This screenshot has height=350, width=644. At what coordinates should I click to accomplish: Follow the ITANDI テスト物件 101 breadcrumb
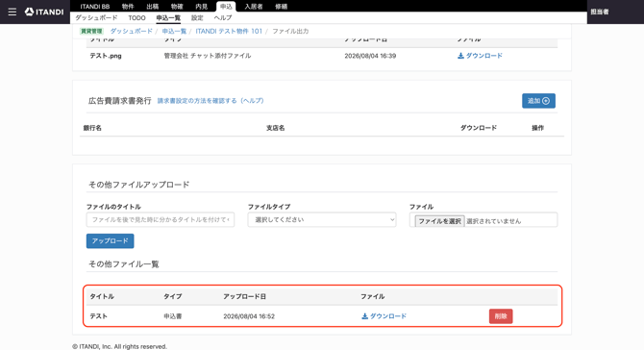point(229,31)
